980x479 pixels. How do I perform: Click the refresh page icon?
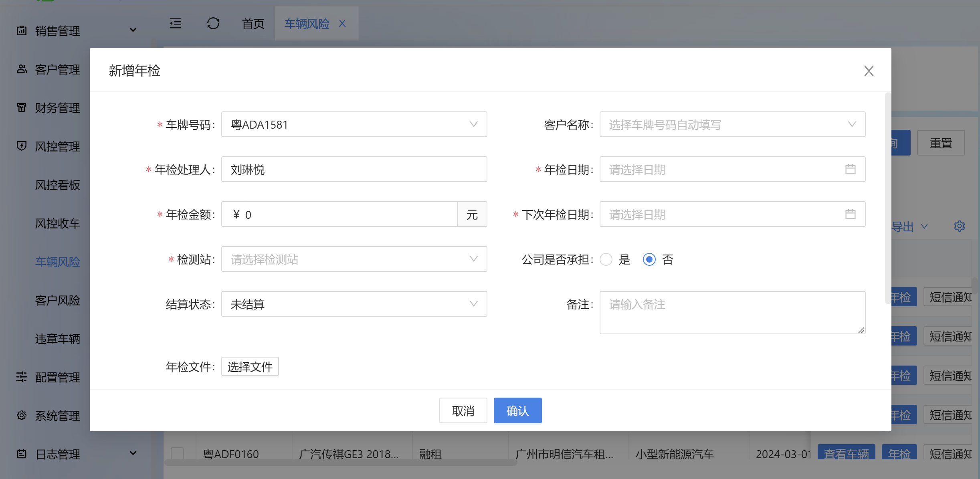(213, 24)
